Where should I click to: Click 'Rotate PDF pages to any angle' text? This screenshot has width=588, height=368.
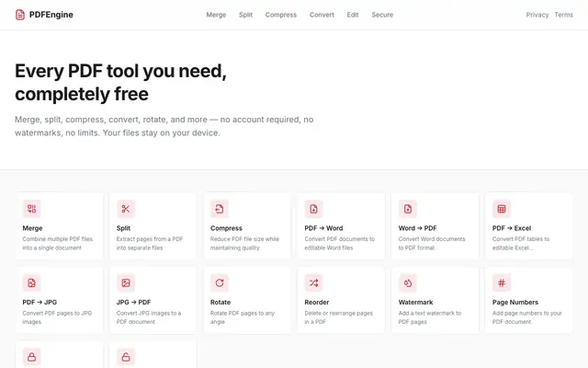tap(243, 317)
